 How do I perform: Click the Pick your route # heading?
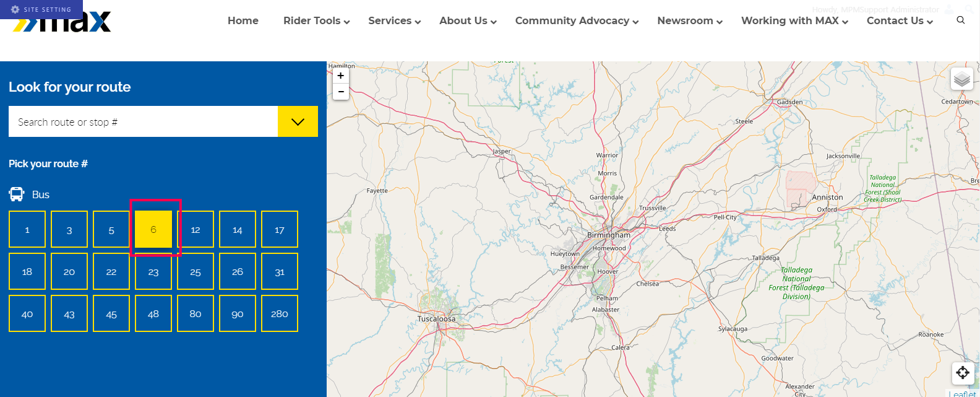coord(48,164)
